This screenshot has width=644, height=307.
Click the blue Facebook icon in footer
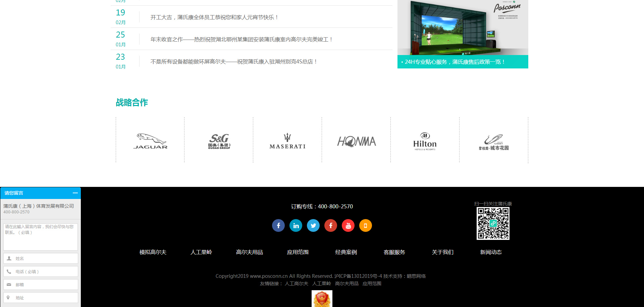click(x=278, y=225)
